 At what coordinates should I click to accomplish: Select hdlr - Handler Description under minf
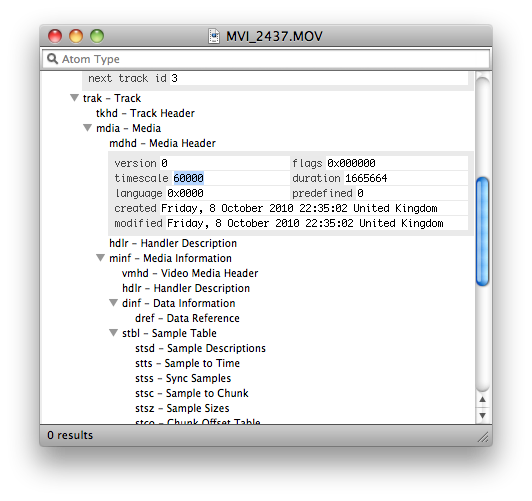186,288
